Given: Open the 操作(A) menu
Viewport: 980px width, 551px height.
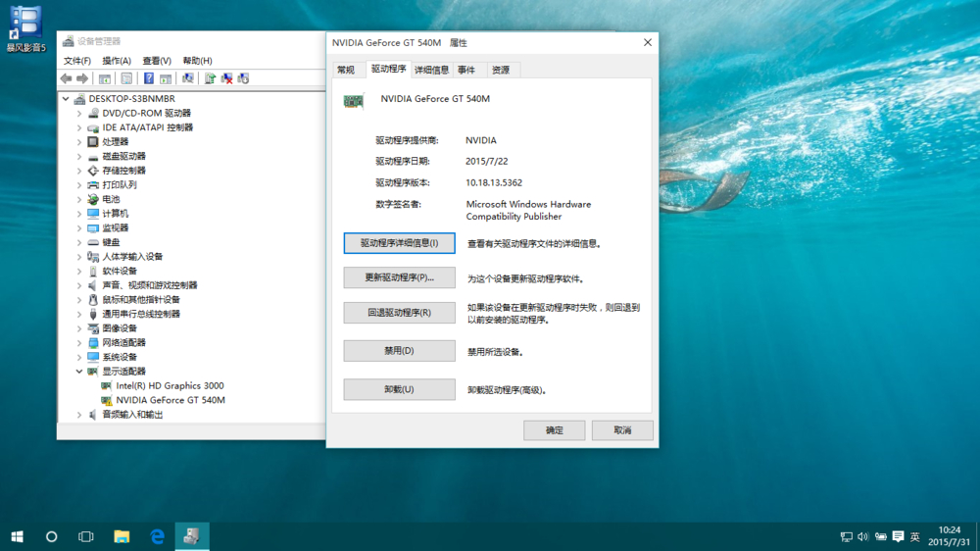Looking at the screenshot, I should (117, 61).
